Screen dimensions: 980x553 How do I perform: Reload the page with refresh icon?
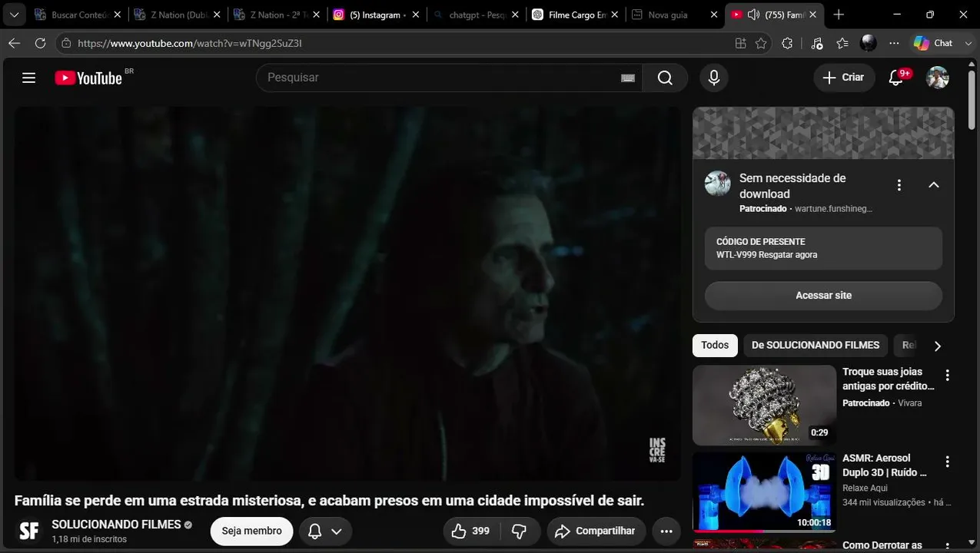click(40, 43)
